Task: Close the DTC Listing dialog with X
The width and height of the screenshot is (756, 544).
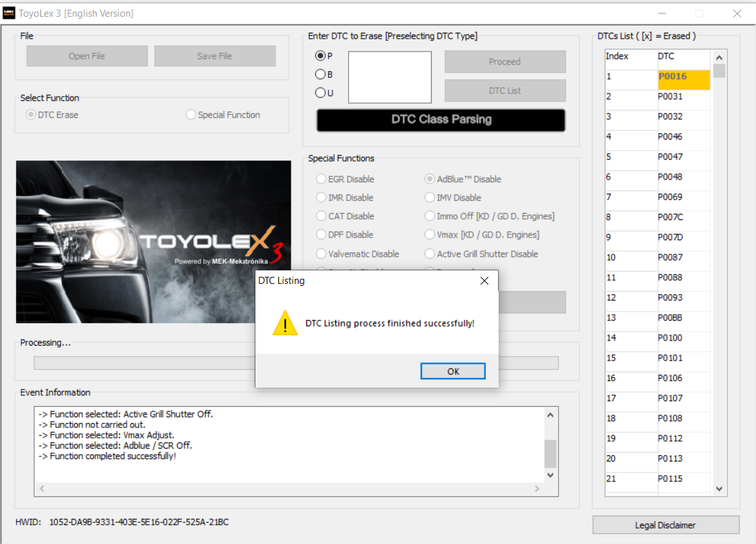Action: [484, 281]
